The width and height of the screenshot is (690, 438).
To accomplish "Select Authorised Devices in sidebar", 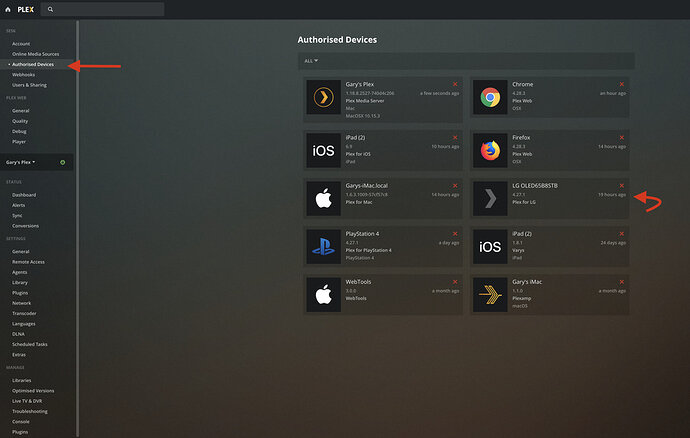I will click(x=33, y=64).
